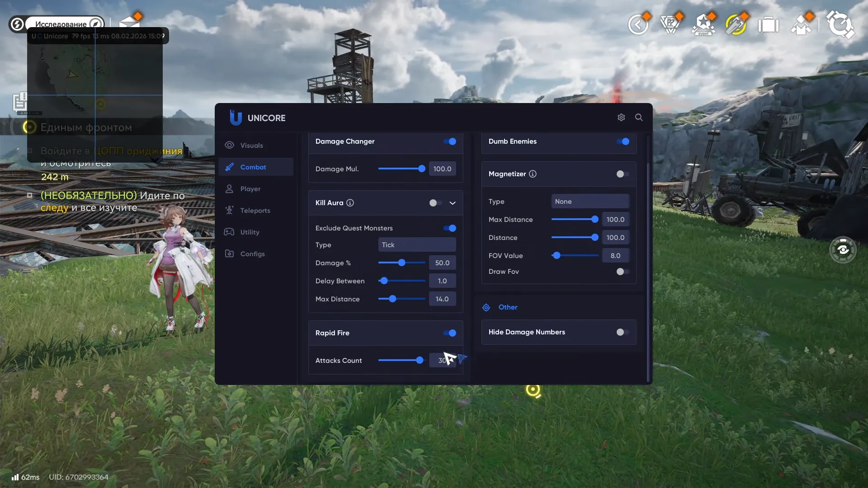Disable Exclude Quest Monsters

tap(449, 228)
